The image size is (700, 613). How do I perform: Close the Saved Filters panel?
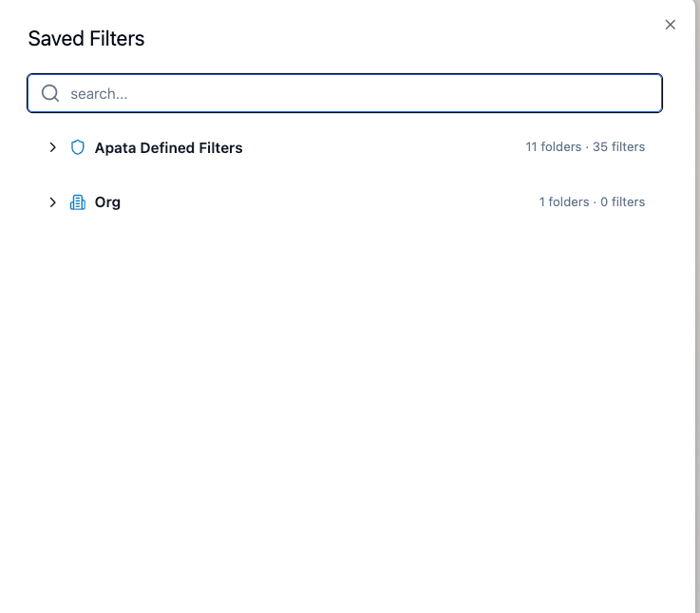click(671, 25)
